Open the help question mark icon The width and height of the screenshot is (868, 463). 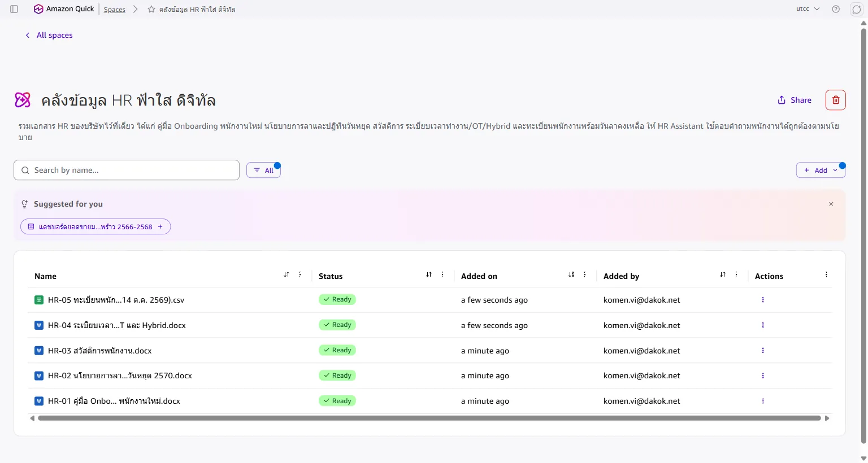pos(836,9)
